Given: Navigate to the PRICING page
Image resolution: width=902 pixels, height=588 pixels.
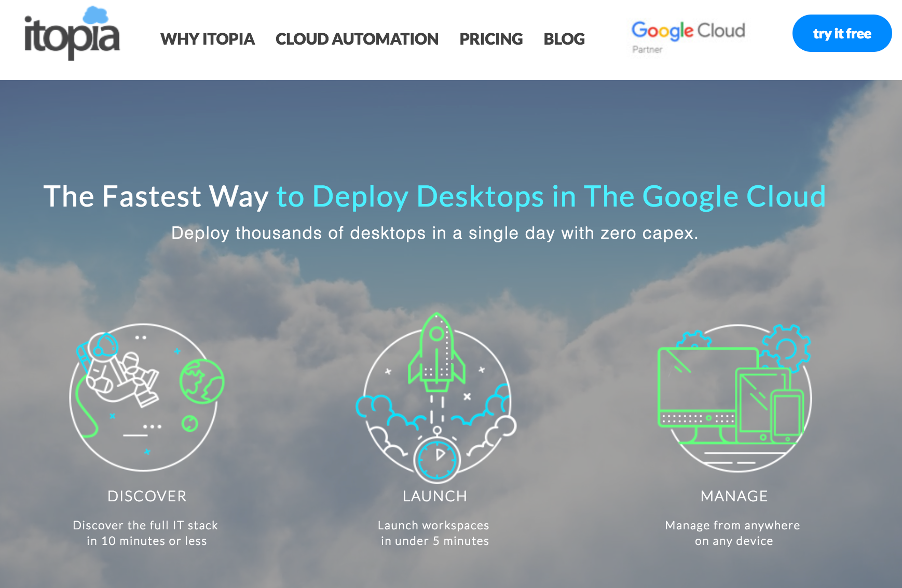Looking at the screenshot, I should point(490,39).
